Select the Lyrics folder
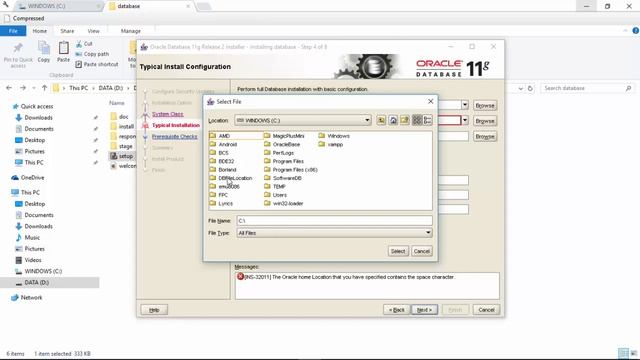Screen dimensions: 640x360 click(221, 203)
